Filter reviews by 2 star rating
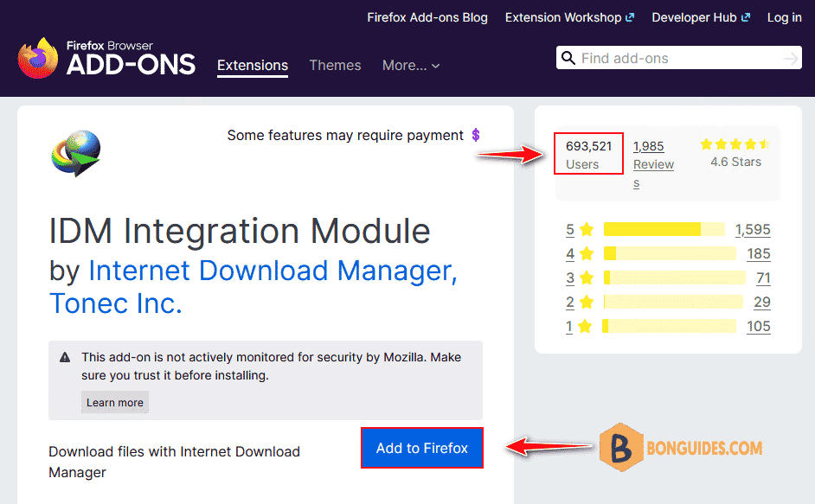Screen dimensions: 815x504 (580, 302)
